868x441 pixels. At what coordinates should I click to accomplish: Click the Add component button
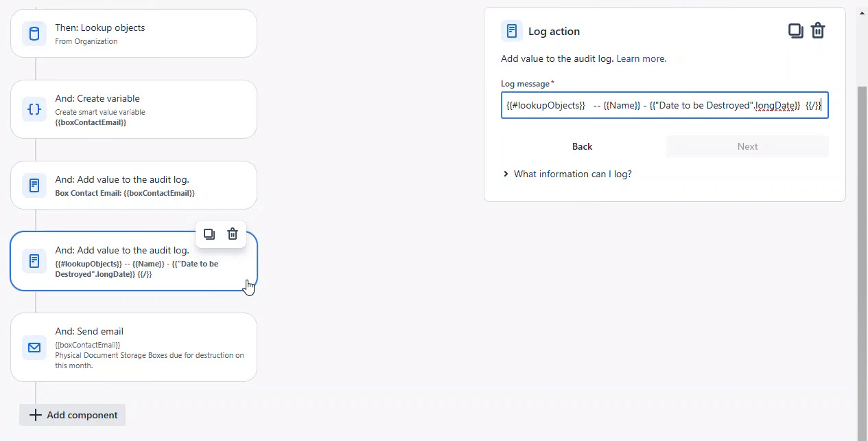coord(73,415)
